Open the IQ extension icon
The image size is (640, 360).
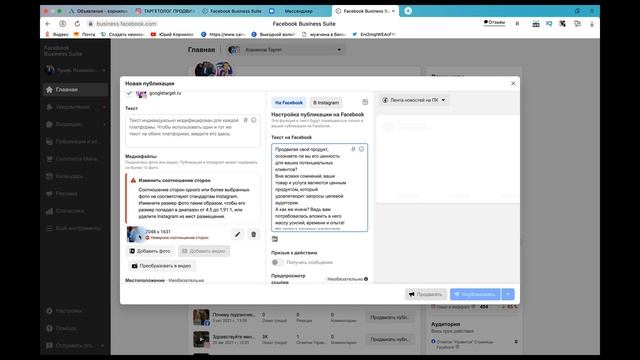(549, 24)
